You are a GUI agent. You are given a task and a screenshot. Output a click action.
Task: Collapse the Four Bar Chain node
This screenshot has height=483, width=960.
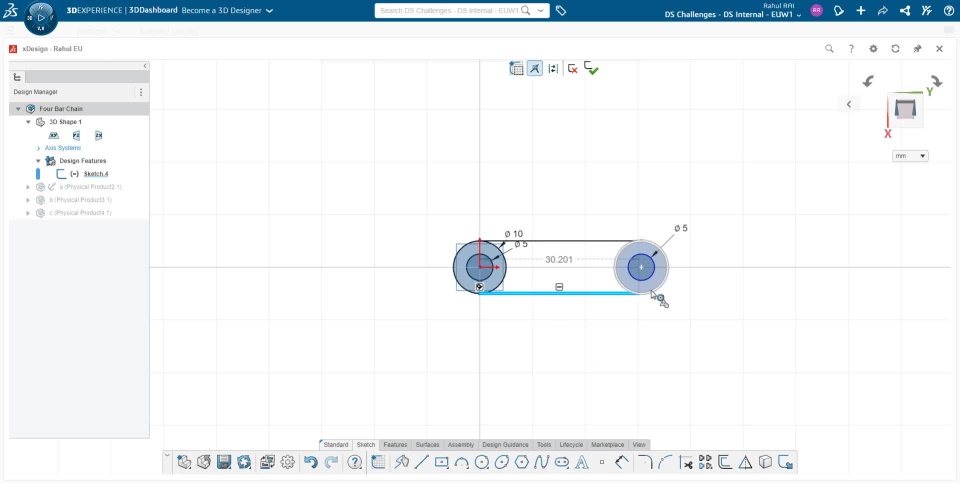pos(18,109)
